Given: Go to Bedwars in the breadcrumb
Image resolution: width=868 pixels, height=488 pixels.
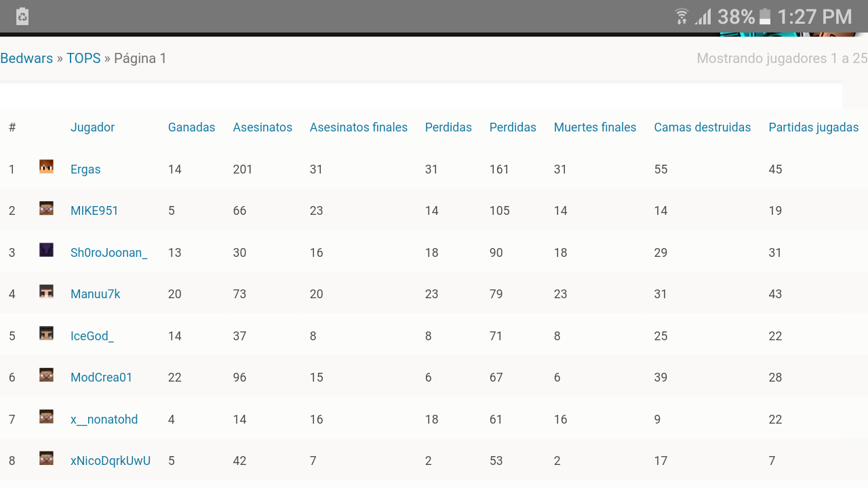Looking at the screenshot, I should pyautogui.click(x=26, y=58).
